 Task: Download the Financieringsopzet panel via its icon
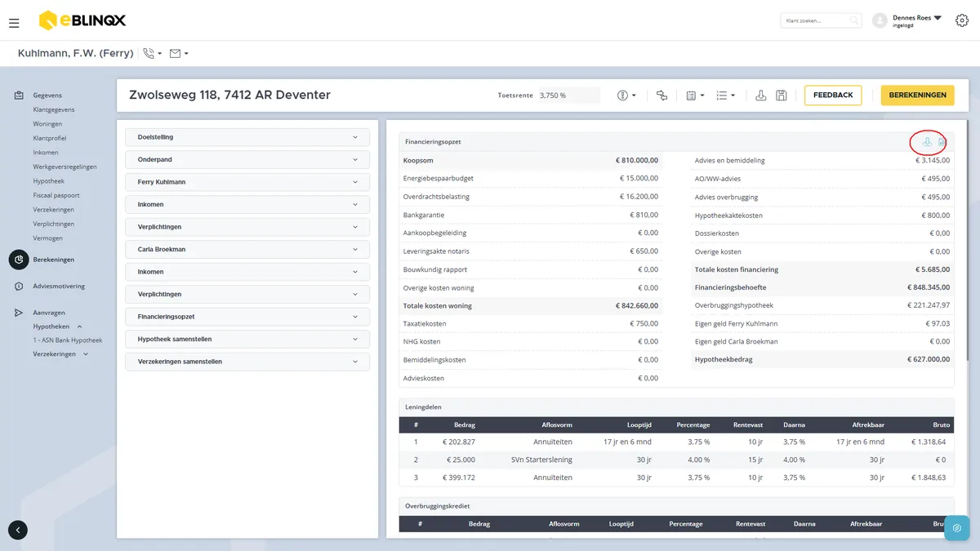[927, 142]
